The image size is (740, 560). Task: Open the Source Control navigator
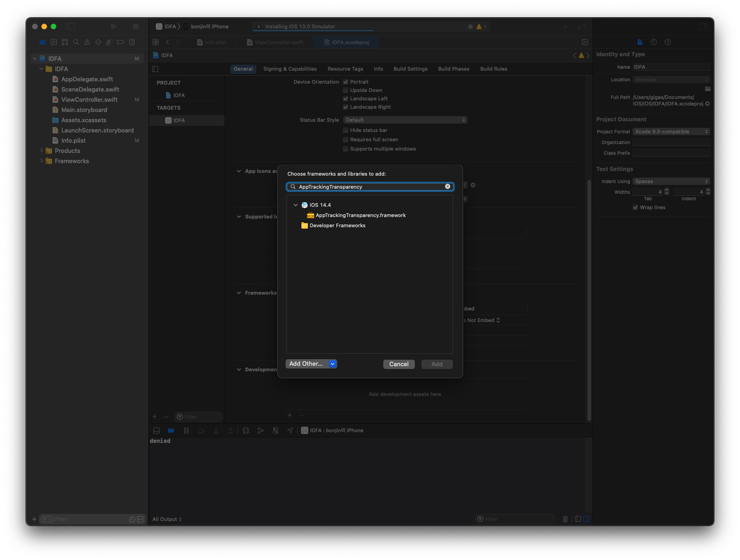pos(53,42)
